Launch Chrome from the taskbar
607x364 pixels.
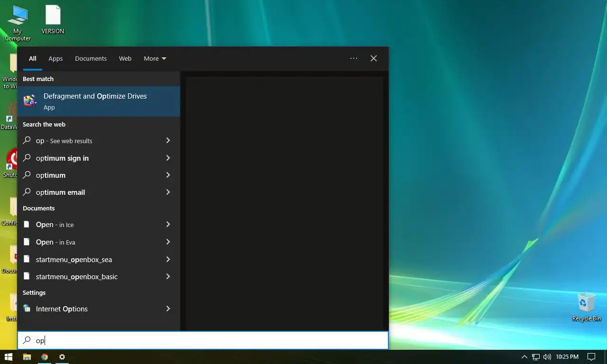coord(45,357)
